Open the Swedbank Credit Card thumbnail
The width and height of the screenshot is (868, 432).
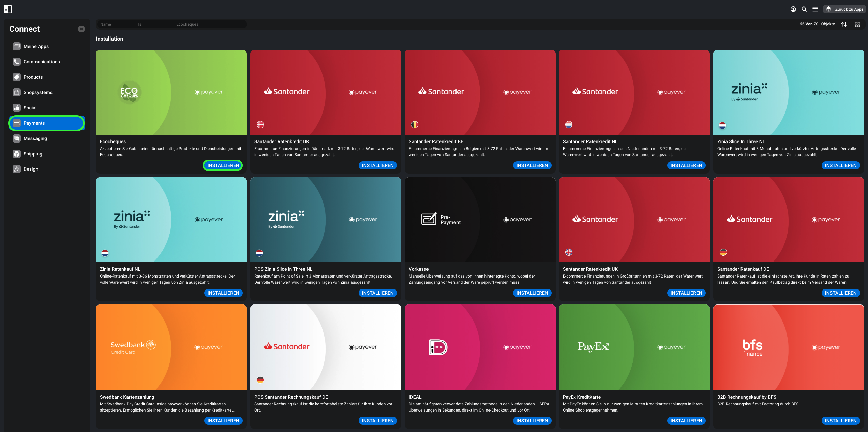(x=171, y=347)
